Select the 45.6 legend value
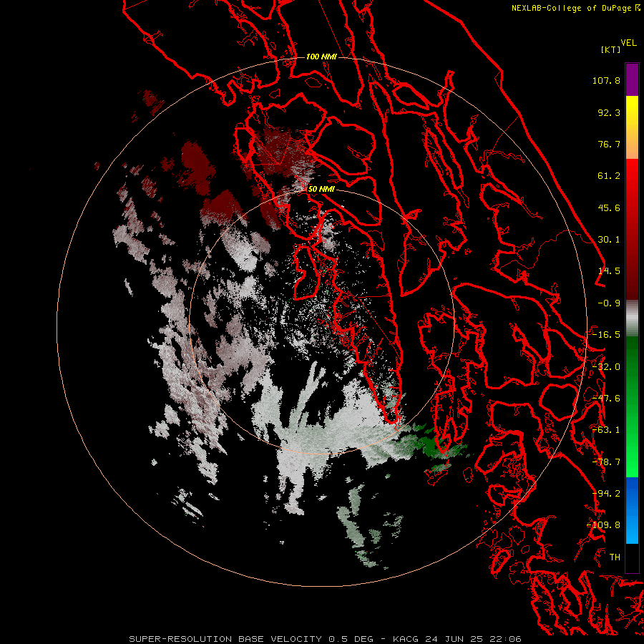The width and height of the screenshot is (644, 644). [609, 208]
